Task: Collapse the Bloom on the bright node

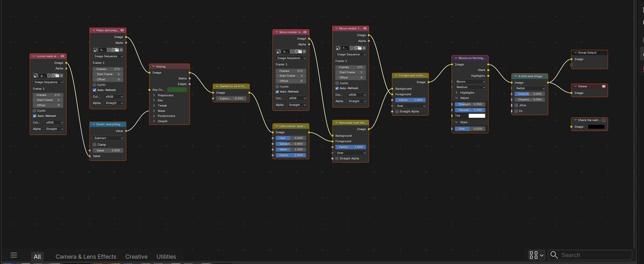Action: 455,58
